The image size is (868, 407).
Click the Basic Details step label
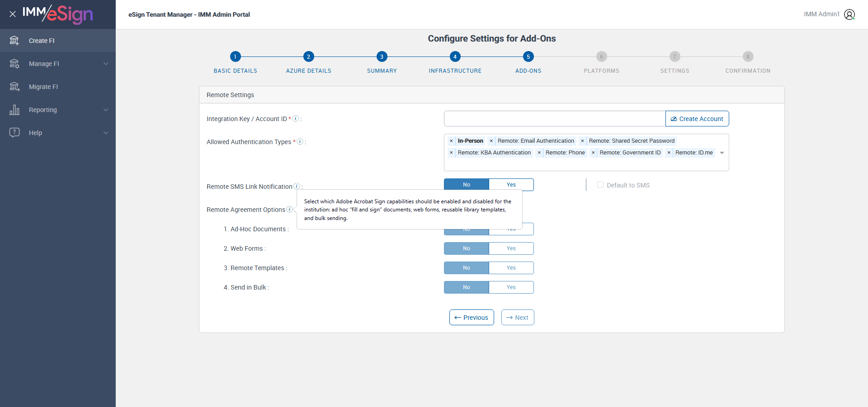235,71
